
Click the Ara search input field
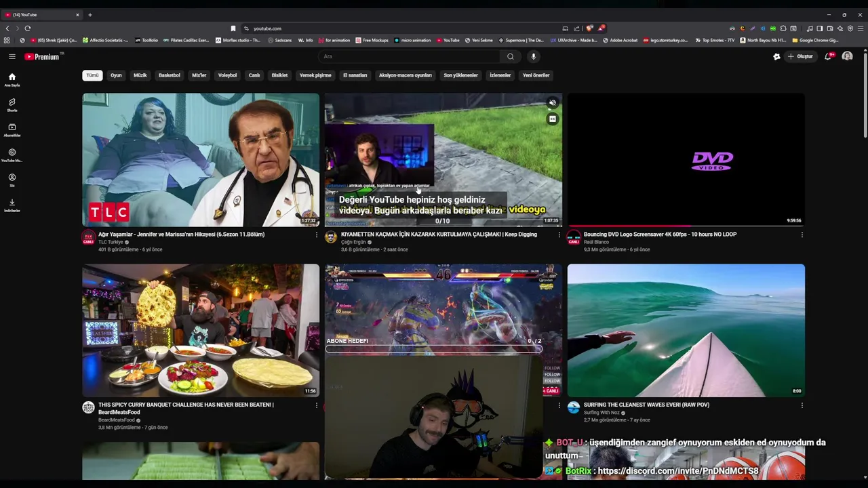[x=410, y=56]
